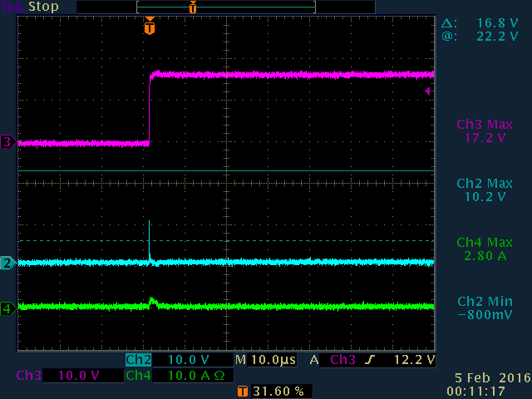Click the Ch2 Max 10.2 V measurement
The height and width of the screenshot is (399, 532).
coord(485,190)
